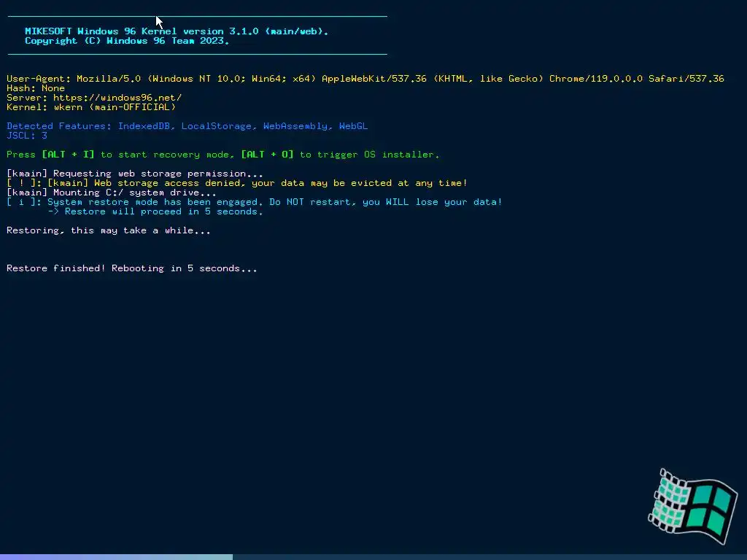Image resolution: width=747 pixels, height=560 pixels.
Task: Click the 'Hash: None' line
Action: point(36,88)
